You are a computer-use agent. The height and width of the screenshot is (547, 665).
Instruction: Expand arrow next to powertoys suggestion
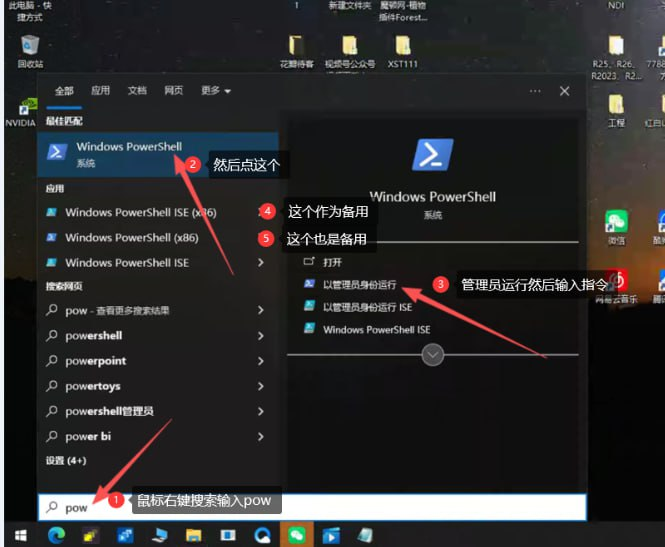[x=261, y=386]
